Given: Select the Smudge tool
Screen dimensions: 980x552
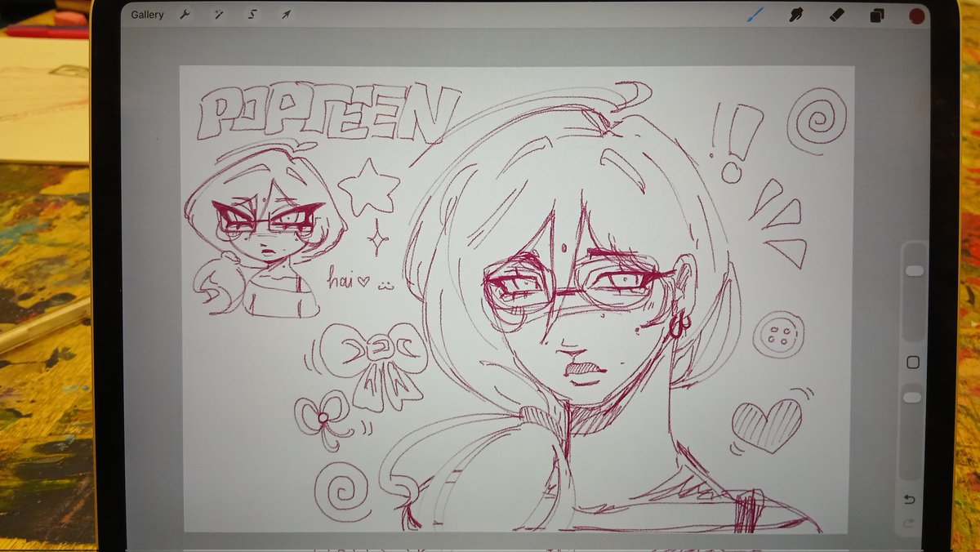Looking at the screenshot, I should (796, 15).
